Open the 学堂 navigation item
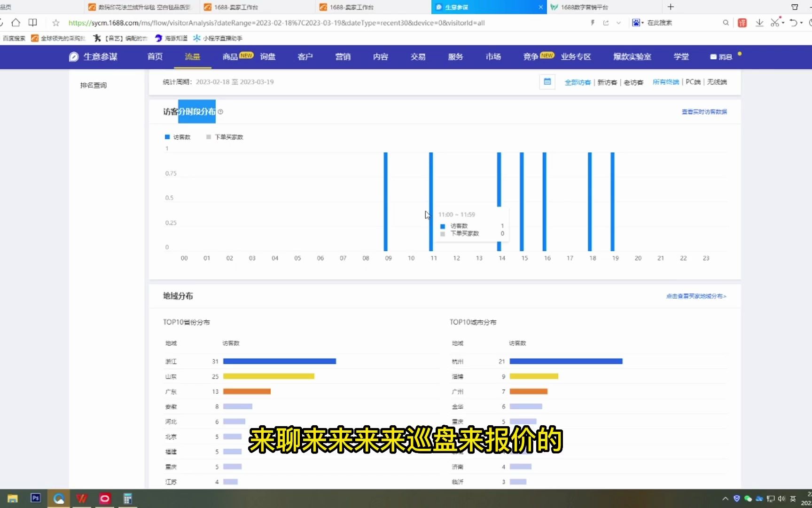812x508 pixels. tap(681, 57)
